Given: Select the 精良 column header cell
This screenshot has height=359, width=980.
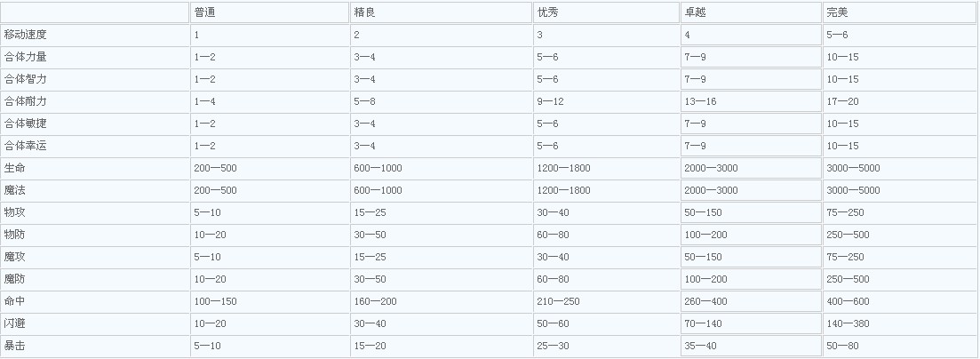Looking at the screenshot, I should (363, 12).
